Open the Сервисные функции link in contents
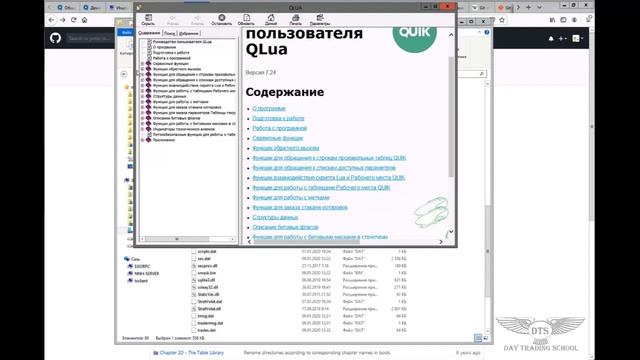Screen dimensions: 640x360 pyautogui.click(x=278, y=138)
